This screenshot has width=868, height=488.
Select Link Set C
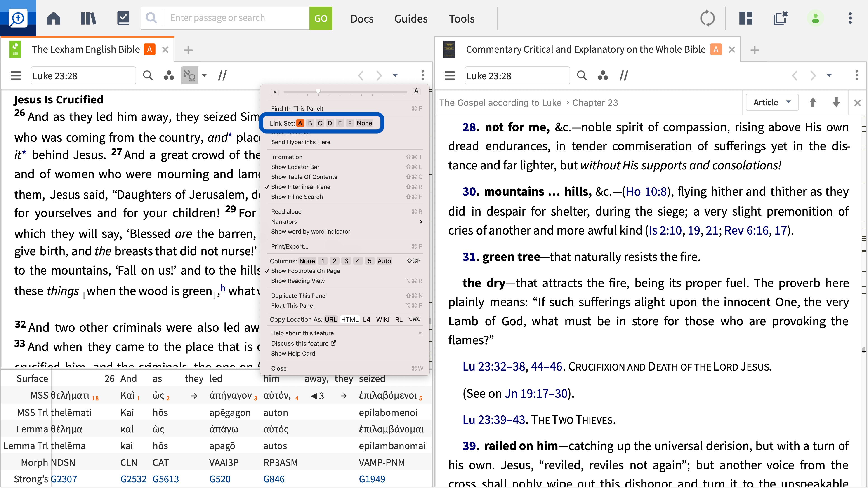320,123
